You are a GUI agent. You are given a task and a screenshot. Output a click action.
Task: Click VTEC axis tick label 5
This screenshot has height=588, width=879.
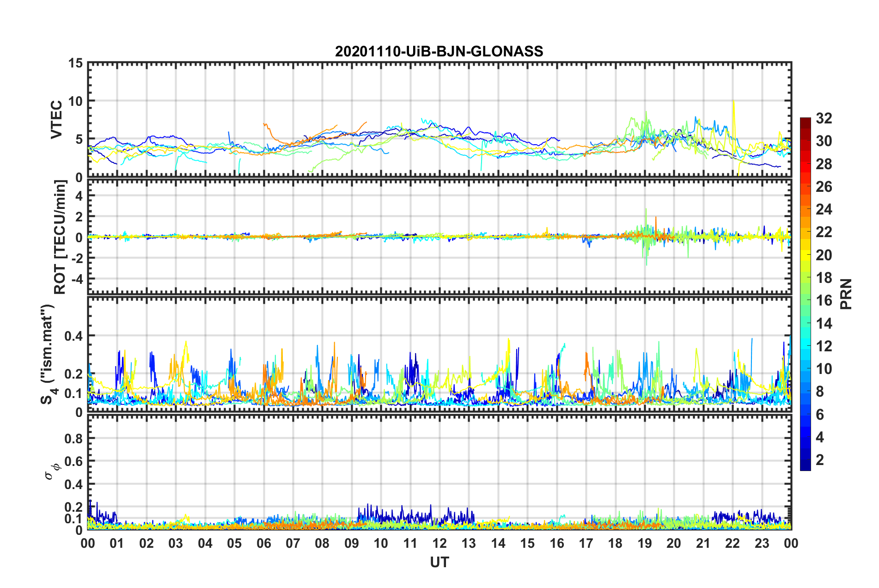point(79,139)
